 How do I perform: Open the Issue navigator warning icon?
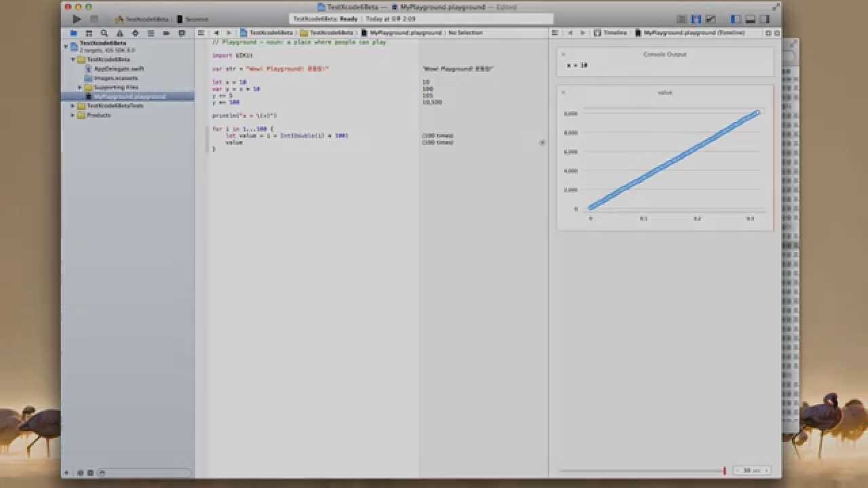pos(120,33)
